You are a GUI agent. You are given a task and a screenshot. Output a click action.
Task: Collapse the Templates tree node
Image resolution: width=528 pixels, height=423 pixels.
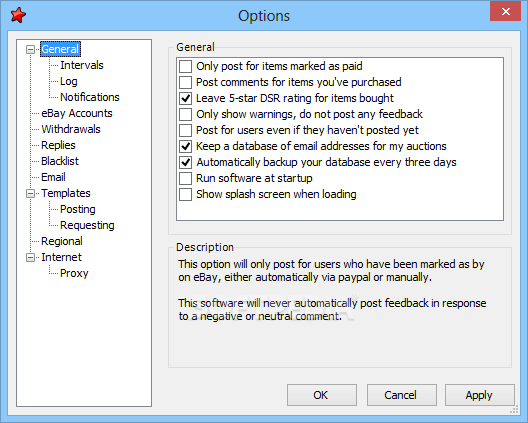30,193
